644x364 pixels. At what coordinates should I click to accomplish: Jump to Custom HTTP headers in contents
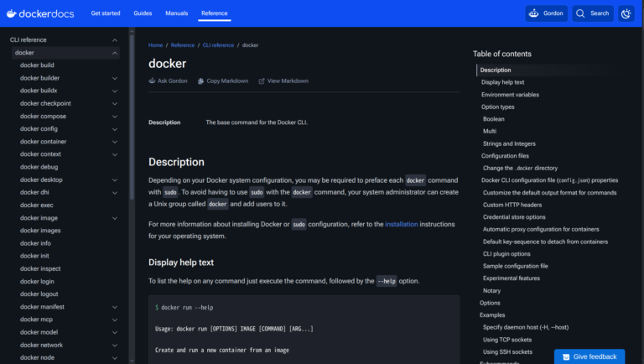tap(512, 205)
